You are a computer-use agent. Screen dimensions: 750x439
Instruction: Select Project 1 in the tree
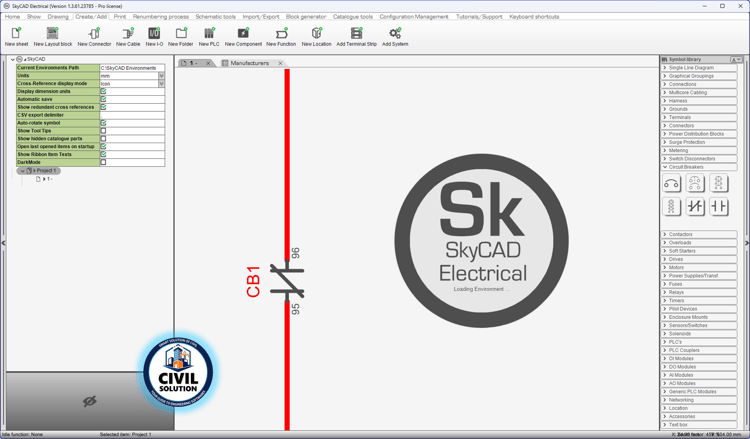tap(46, 171)
